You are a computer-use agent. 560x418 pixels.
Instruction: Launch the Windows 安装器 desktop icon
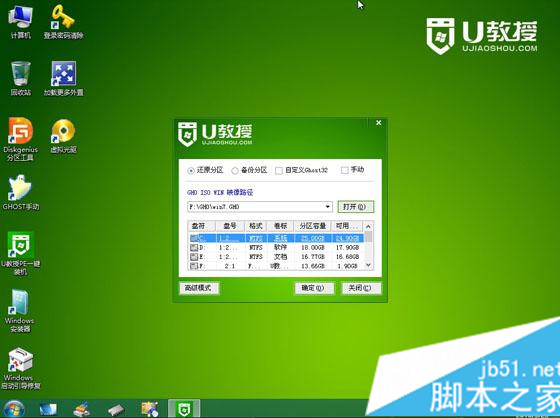pyautogui.click(x=20, y=311)
